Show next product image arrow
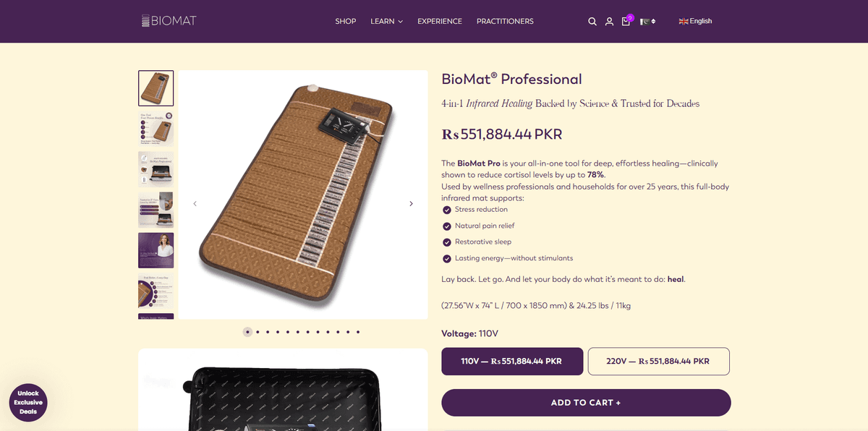This screenshot has height=431, width=868. (x=411, y=204)
